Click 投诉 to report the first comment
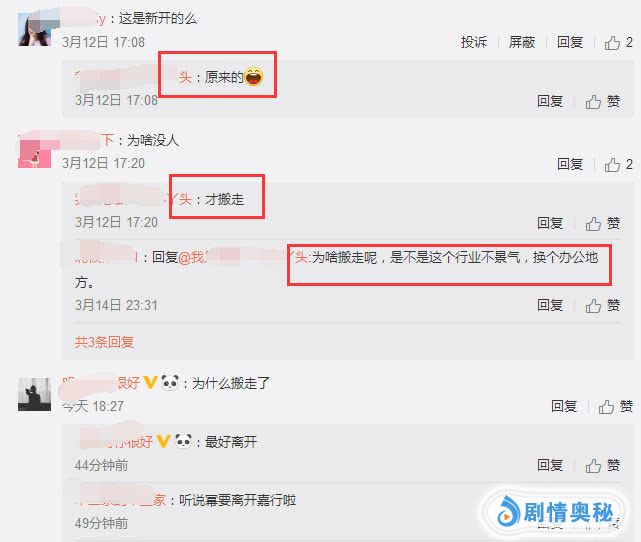Image resolution: width=641 pixels, height=542 pixels. pyautogui.click(x=474, y=42)
